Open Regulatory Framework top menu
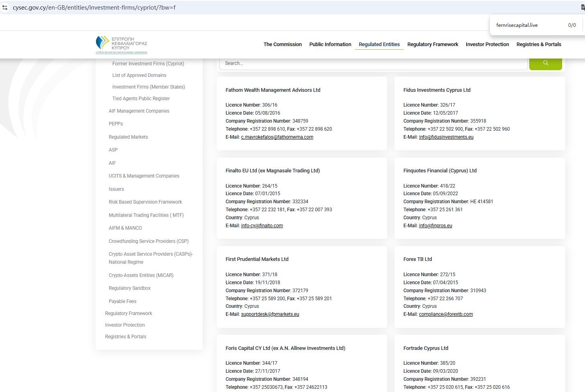Screen dimensions: 585x392 pos(433,44)
